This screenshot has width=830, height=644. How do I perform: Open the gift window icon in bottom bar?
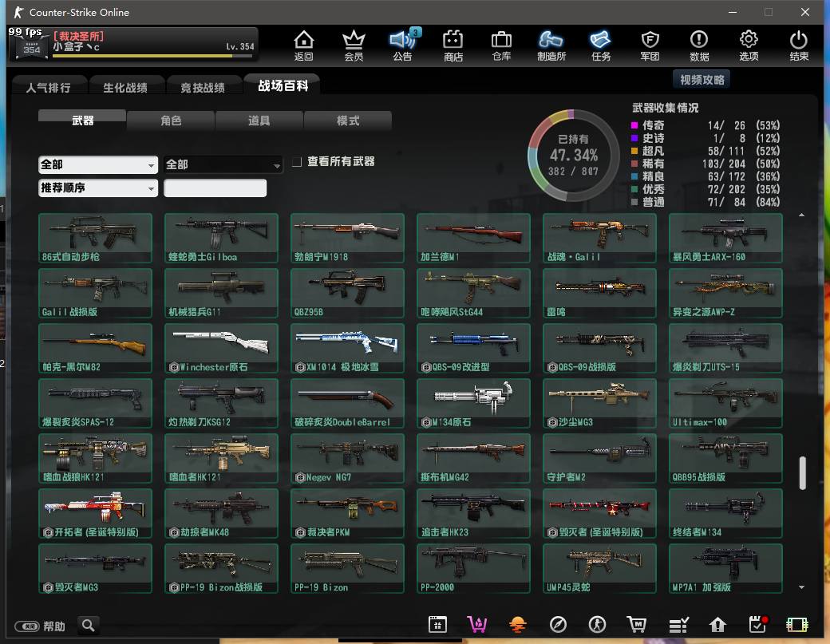tap(438, 625)
